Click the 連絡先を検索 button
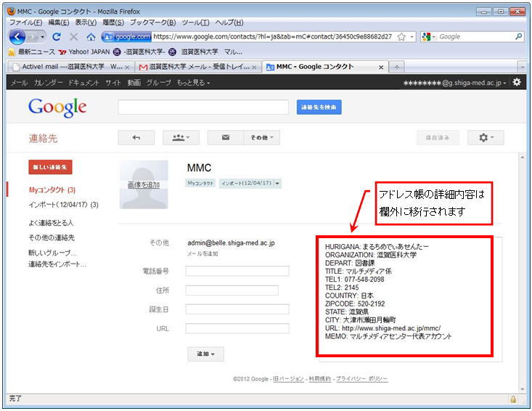 (319, 107)
